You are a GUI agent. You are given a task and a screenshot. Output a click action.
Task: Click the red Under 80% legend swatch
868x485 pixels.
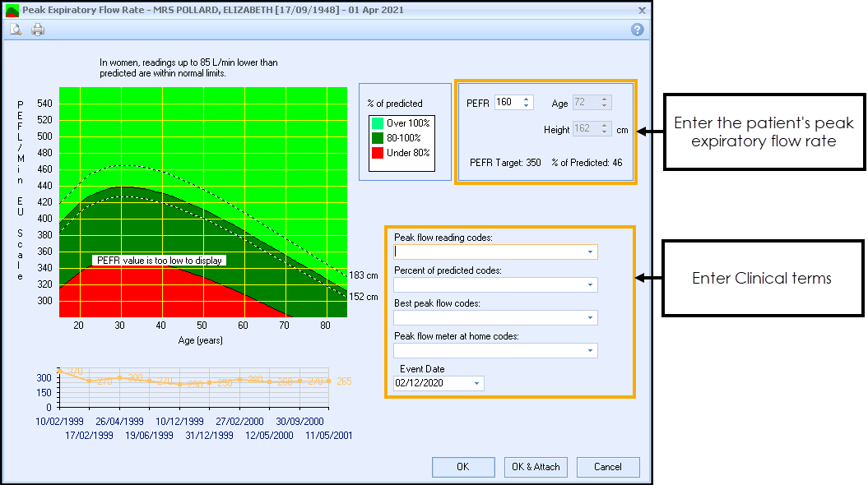(378, 154)
